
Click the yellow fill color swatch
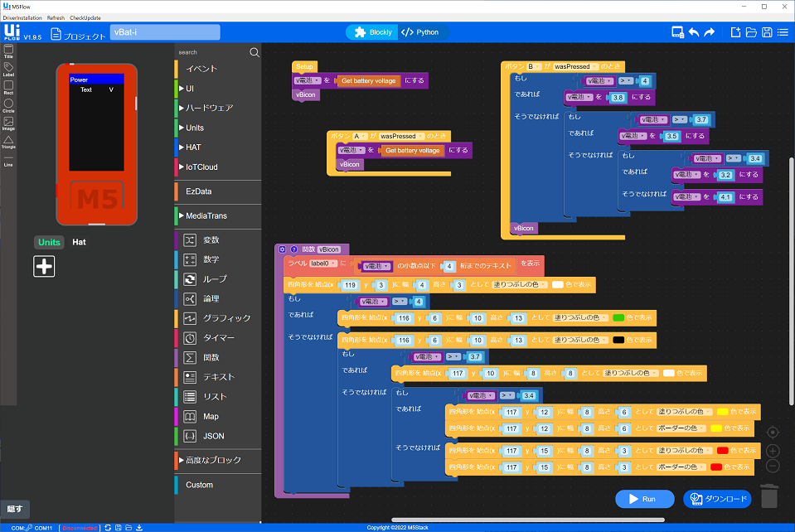(x=723, y=411)
